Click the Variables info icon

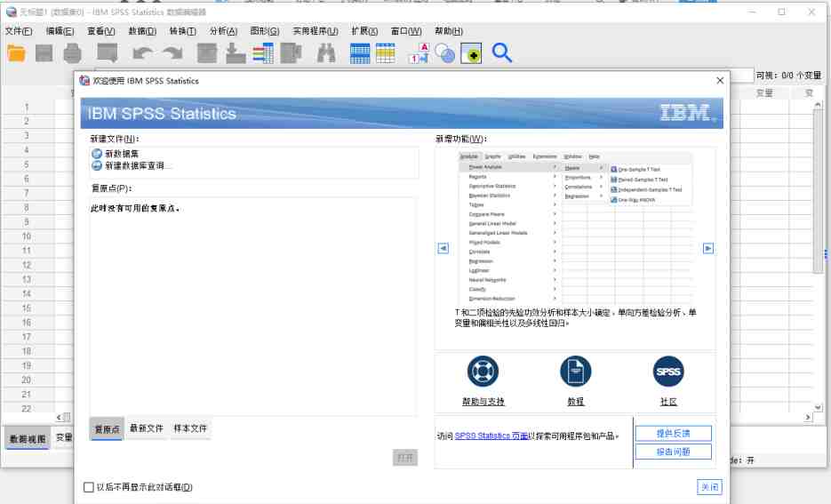(263, 53)
